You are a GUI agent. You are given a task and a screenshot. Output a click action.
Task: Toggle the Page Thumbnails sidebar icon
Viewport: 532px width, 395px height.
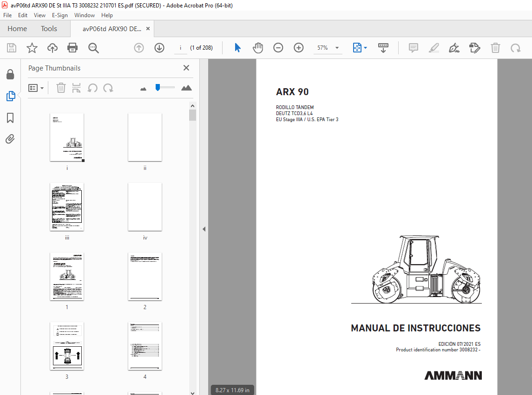(11, 96)
